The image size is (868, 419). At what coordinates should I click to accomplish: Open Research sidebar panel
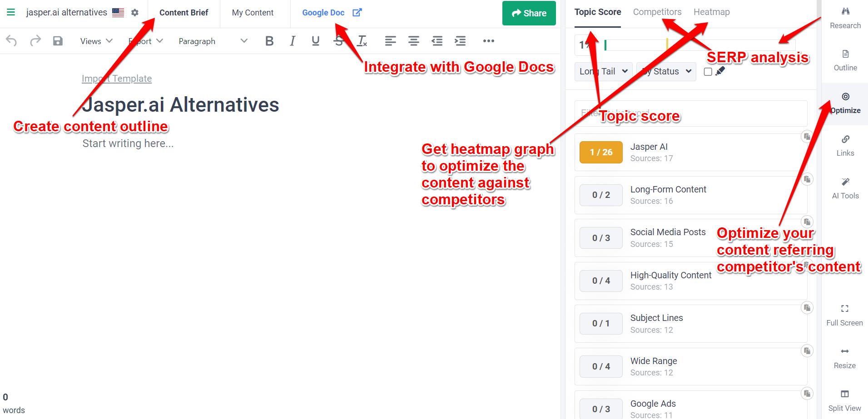tap(845, 18)
